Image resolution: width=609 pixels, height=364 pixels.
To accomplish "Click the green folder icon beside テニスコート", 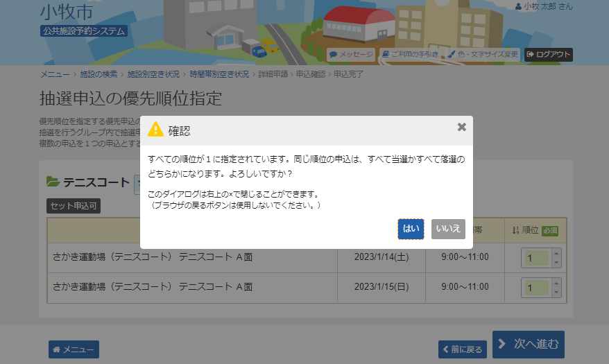I will click(53, 182).
